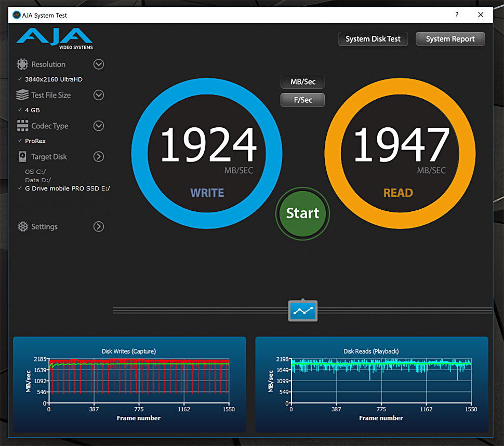Select the 3840x2160 UltraHD resolution option

(54, 79)
